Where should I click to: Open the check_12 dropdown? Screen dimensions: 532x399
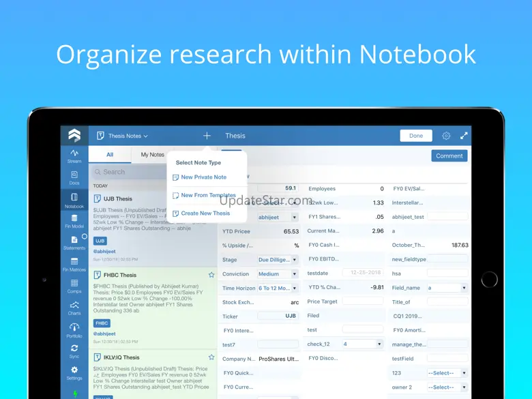[363, 344]
